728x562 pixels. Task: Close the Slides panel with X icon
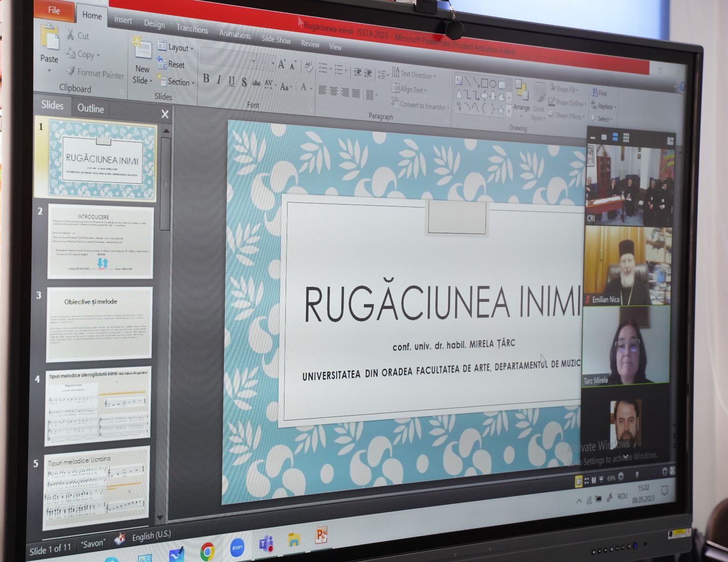165,114
